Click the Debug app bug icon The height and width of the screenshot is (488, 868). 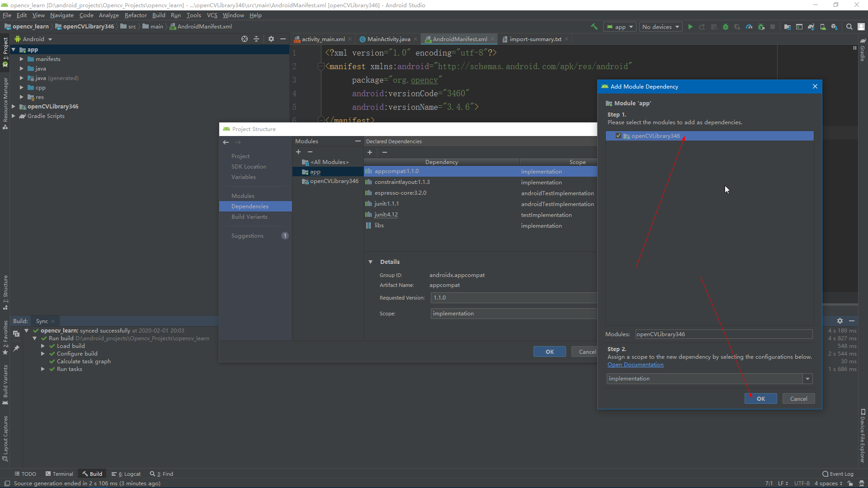(x=726, y=27)
